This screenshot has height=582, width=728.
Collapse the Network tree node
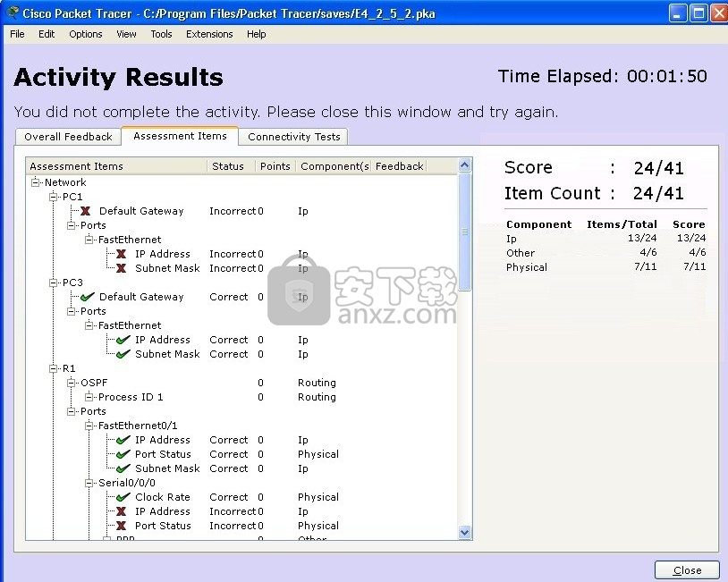point(35,182)
